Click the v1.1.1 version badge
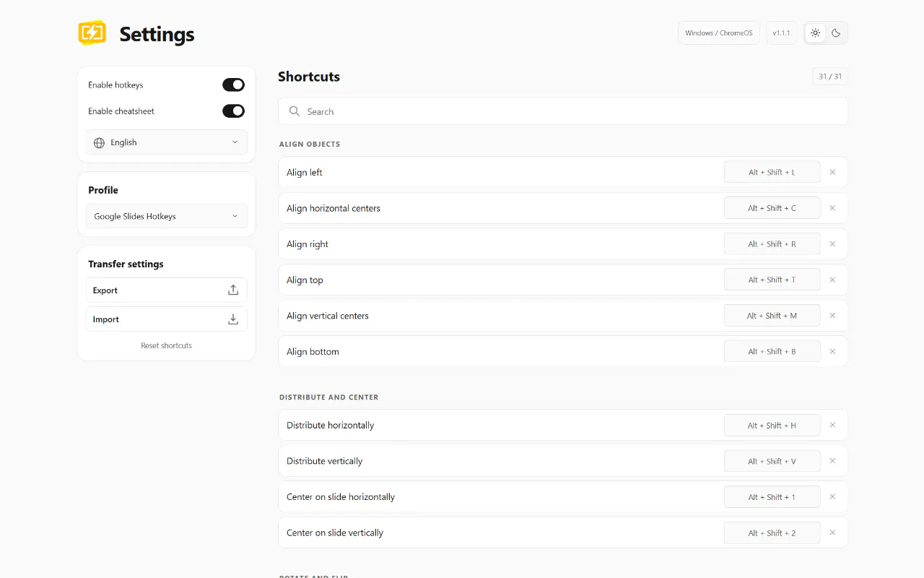924x578 pixels. click(781, 33)
